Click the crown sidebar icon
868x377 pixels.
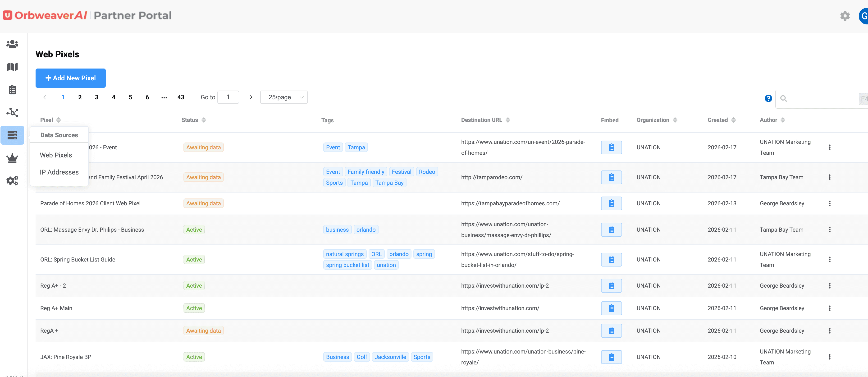(12, 158)
